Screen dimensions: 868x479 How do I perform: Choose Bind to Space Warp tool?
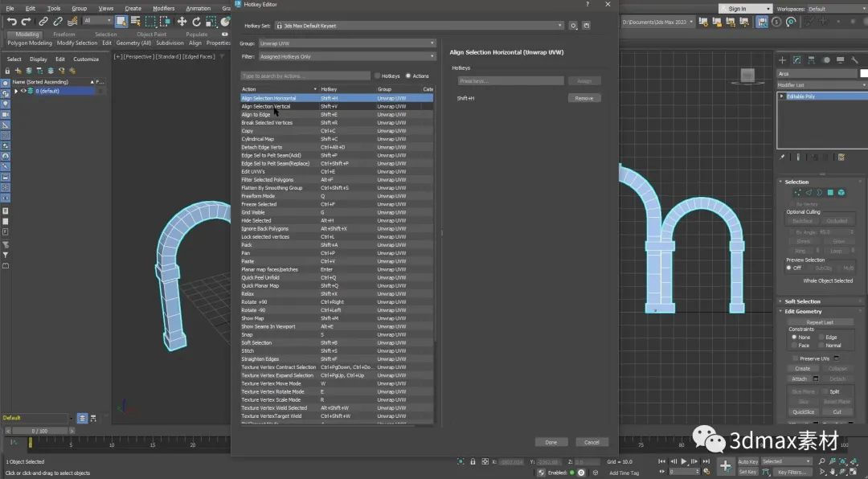click(72, 22)
